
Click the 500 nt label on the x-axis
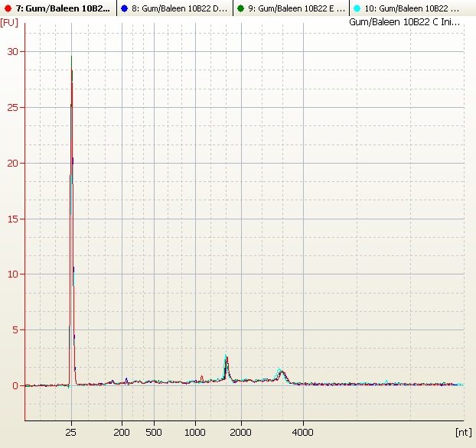point(154,432)
